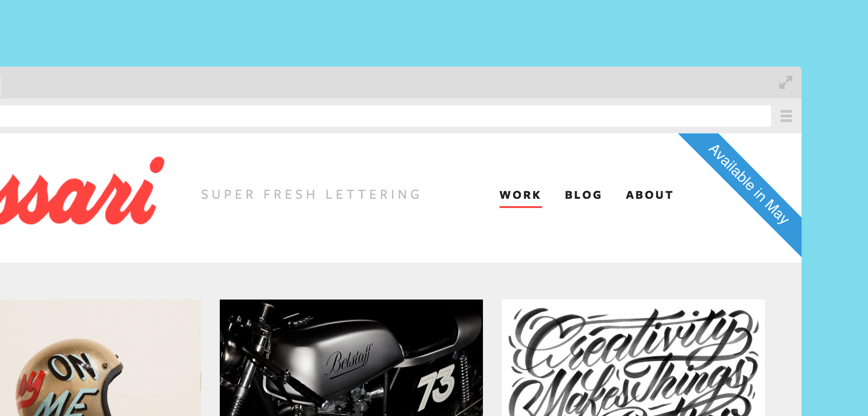
Task: Click the Available in May ribbon
Action: (x=748, y=185)
